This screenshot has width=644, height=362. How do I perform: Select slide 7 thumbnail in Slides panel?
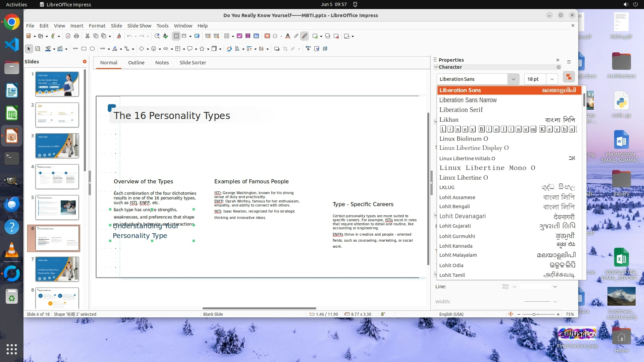[x=57, y=269]
